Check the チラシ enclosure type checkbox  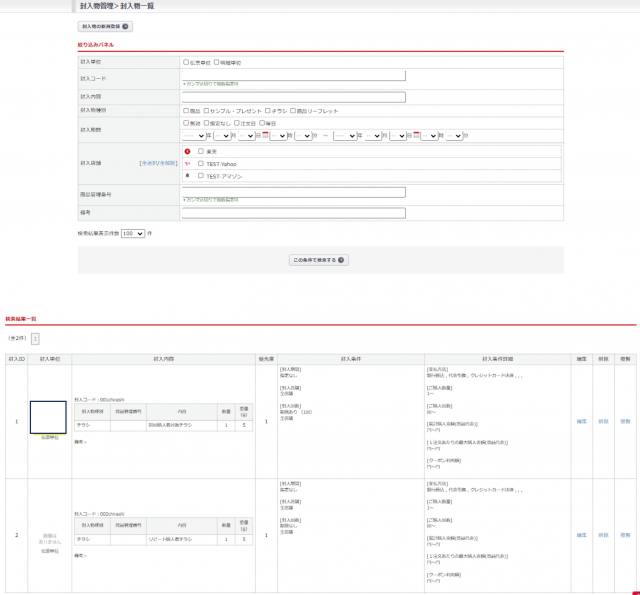267,110
